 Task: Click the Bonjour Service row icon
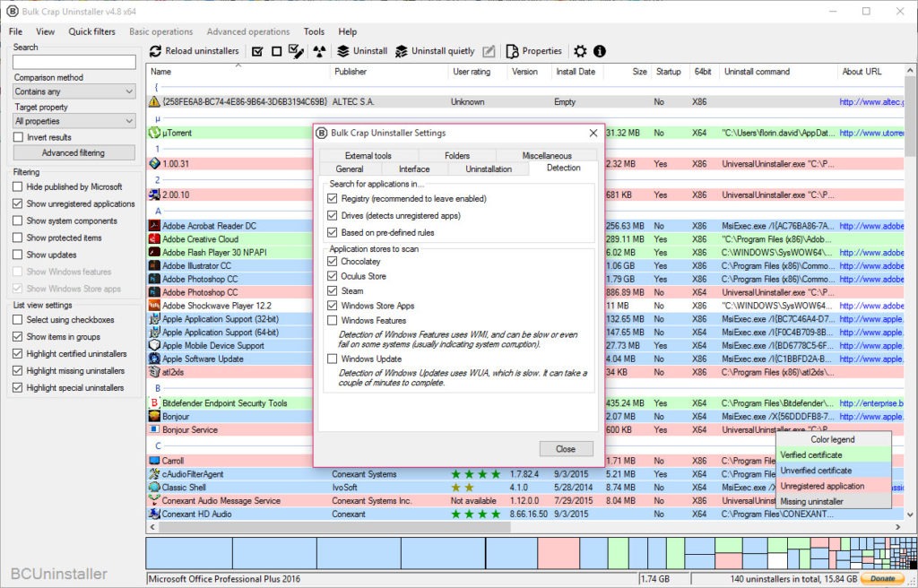click(x=154, y=430)
